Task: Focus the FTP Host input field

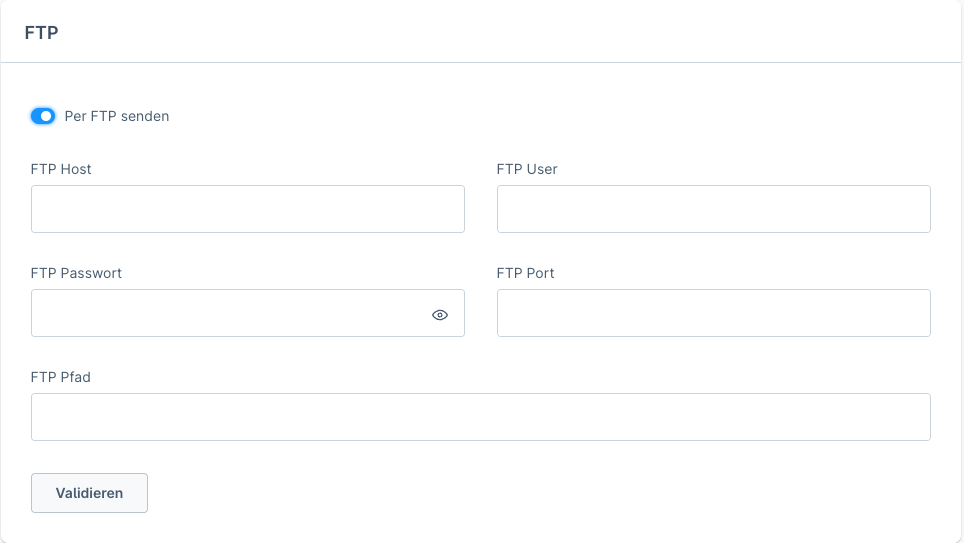Action: pyautogui.click(x=247, y=209)
